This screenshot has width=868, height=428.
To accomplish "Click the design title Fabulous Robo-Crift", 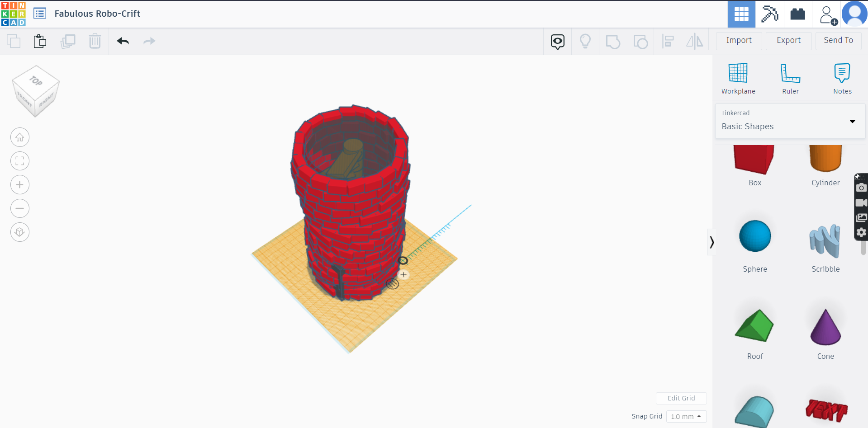I will tap(97, 14).
